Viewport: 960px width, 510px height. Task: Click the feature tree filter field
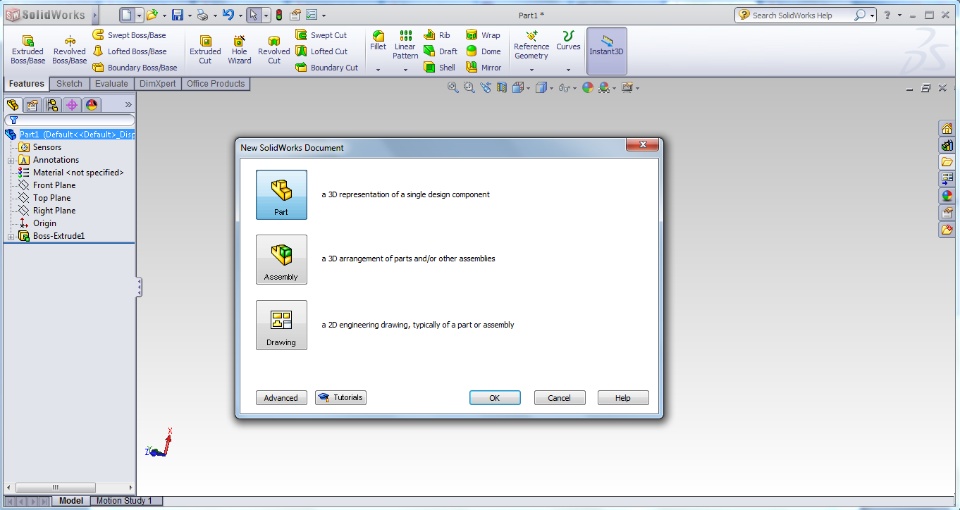click(70, 120)
